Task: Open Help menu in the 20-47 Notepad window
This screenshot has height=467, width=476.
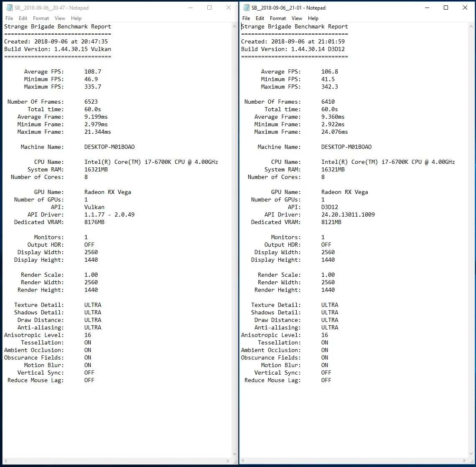Action: 76,18
